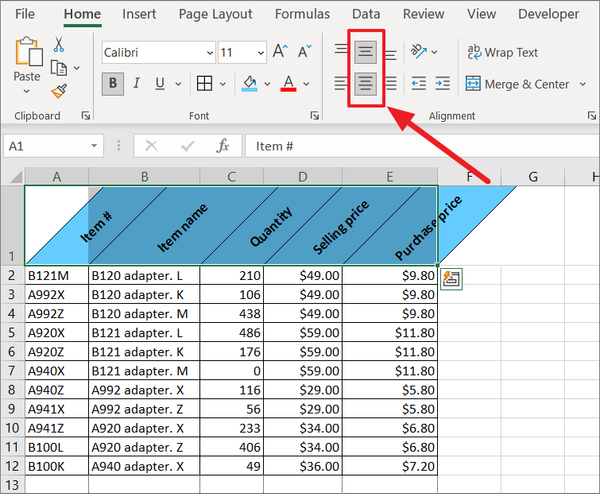Open the Font settings dialog launcher
This screenshot has width=600, height=494.
[315, 116]
